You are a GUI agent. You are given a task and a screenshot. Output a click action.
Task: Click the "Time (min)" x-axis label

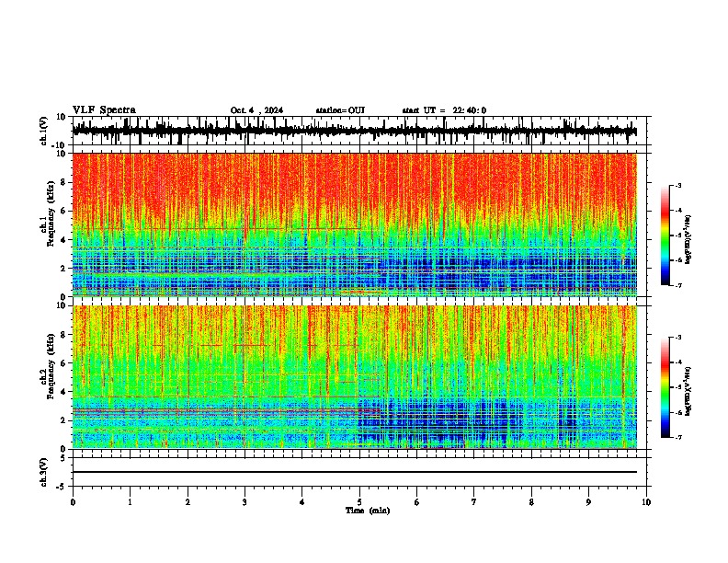(368, 511)
